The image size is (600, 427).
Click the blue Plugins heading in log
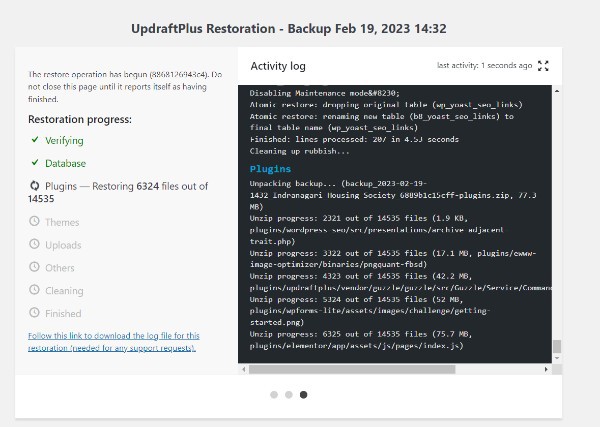click(x=270, y=169)
